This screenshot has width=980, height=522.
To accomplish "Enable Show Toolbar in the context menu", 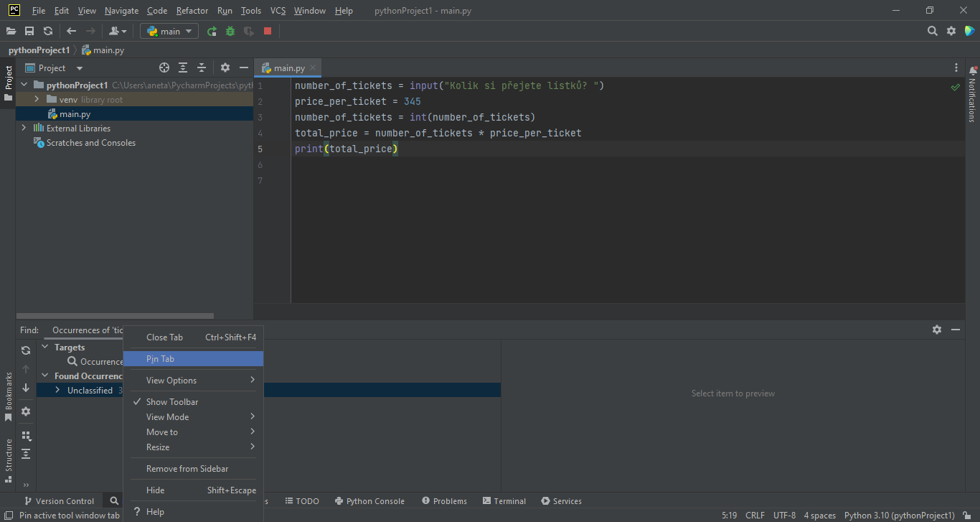I will point(171,401).
